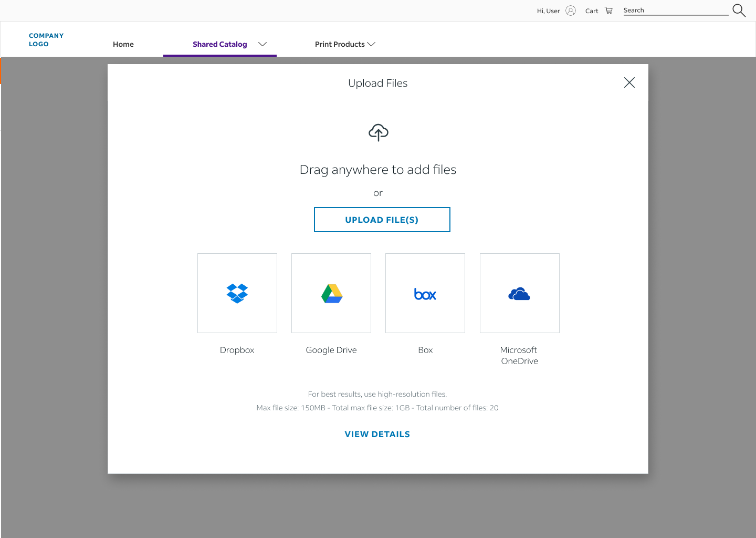Click the Microsoft OneDrive label text
Image resolution: width=756 pixels, height=538 pixels.
point(519,355)
